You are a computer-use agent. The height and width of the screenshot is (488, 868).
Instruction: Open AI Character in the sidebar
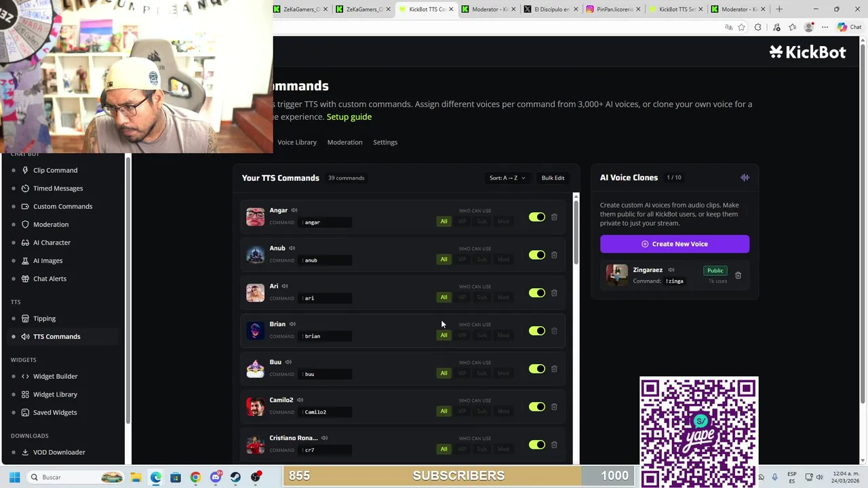point(52,243)
